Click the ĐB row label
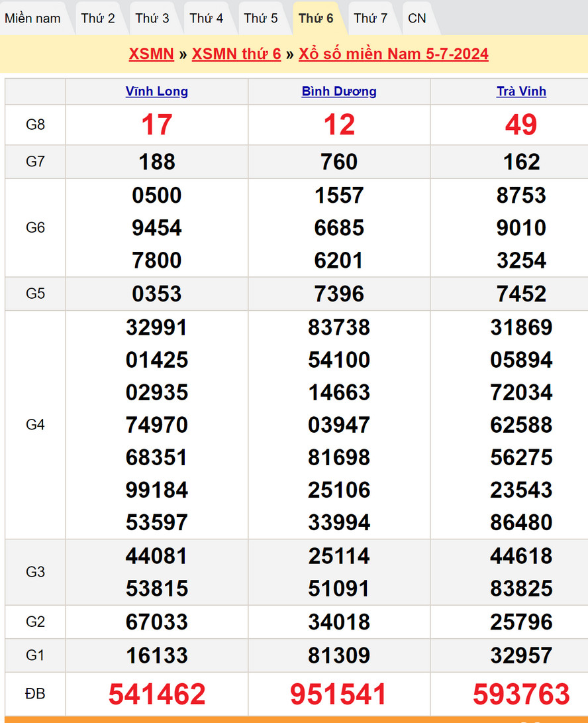This screenshot has width=588, height=723. [35, 694]
